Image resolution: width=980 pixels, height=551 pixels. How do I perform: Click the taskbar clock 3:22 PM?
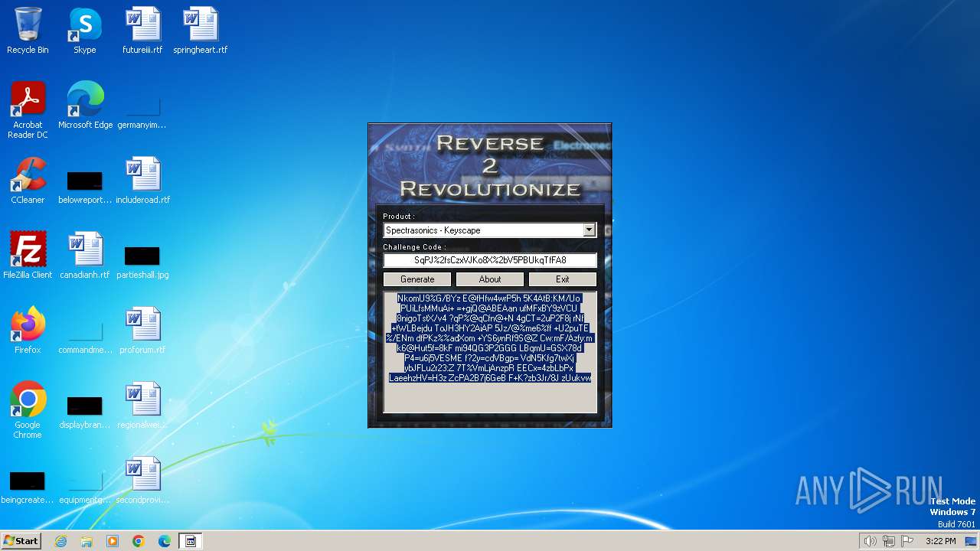click(x=940, y=541)
